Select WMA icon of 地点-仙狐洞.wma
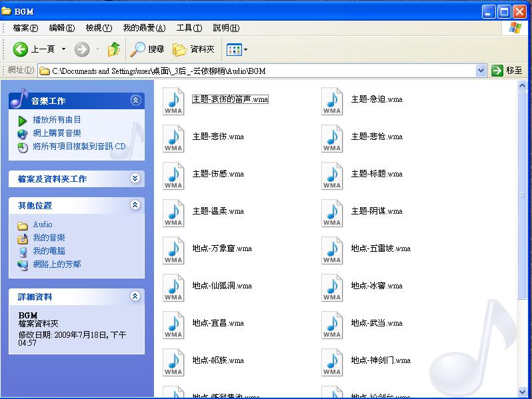 173,288
